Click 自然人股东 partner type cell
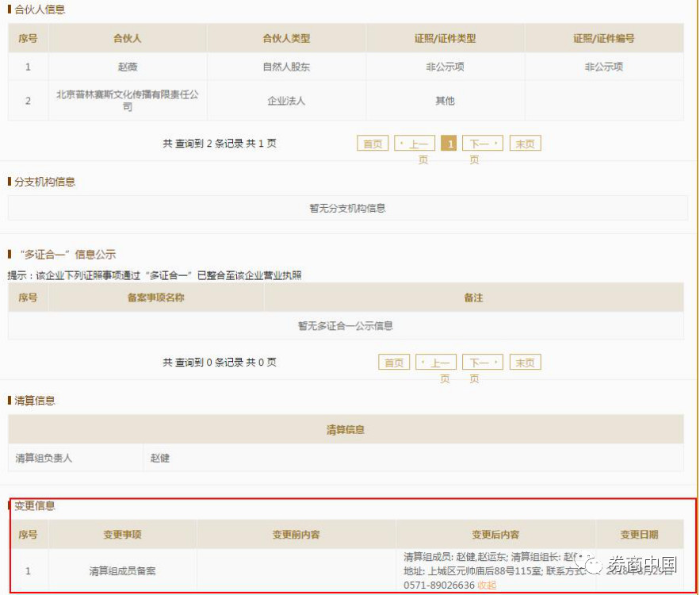Screen dimensions: 700x595 [x=286, y=67]
